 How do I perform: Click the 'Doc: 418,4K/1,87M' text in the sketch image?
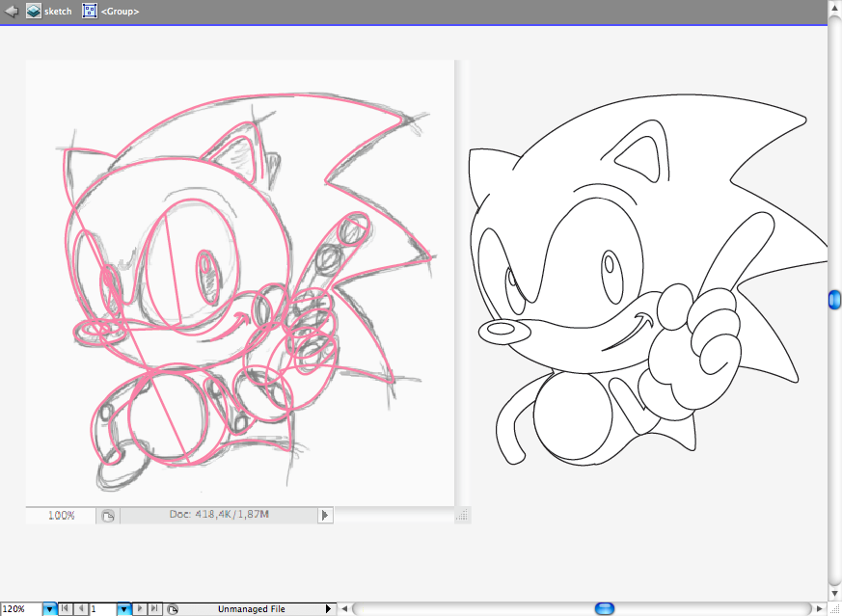(219, 515)
